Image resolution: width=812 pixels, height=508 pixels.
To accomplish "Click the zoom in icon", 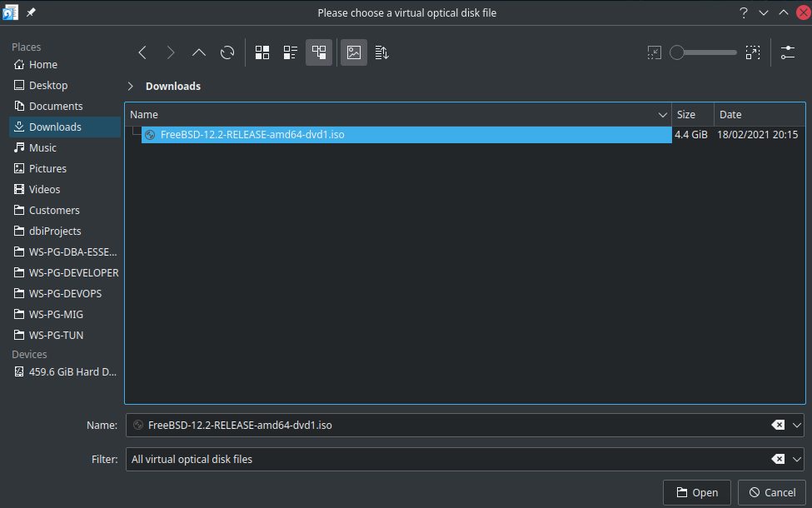I will pyautogui.click(x=752, y=52).
